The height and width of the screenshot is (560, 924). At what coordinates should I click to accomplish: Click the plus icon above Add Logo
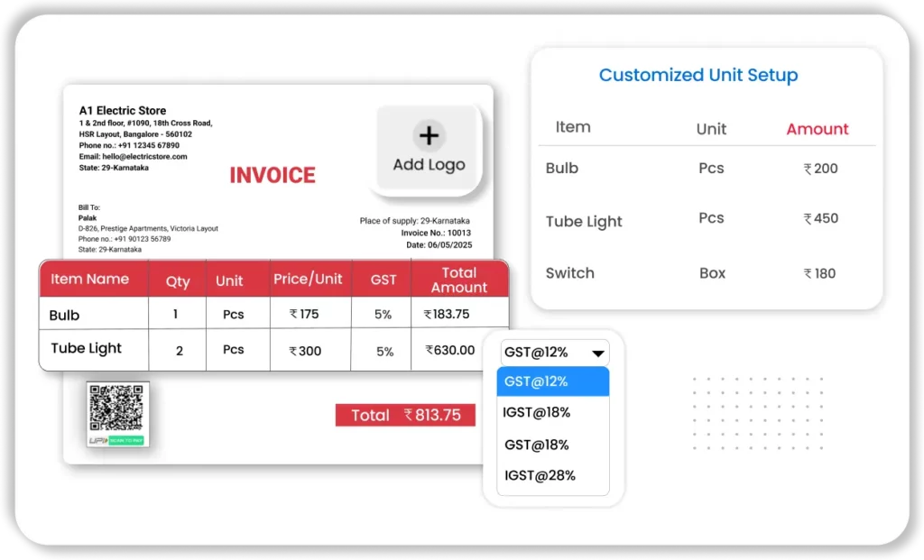pos(429,135)
